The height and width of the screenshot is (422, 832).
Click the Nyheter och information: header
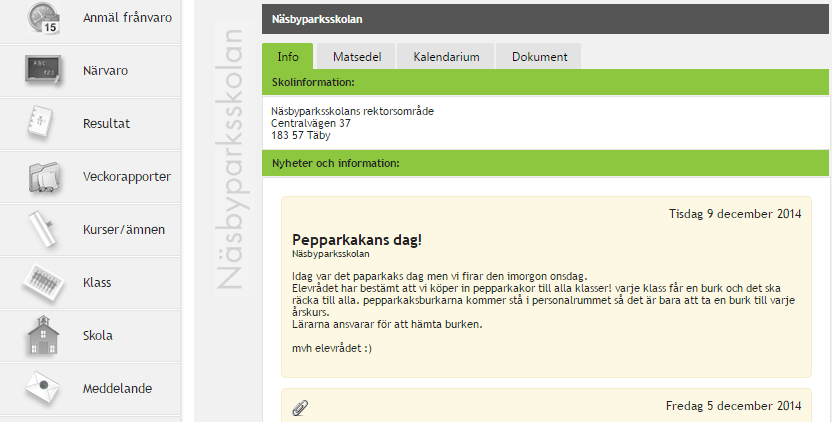coord(545,163)
